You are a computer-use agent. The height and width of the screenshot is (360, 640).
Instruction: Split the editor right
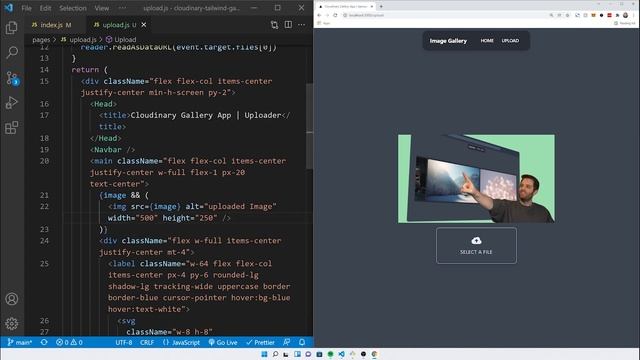[288, 24]
